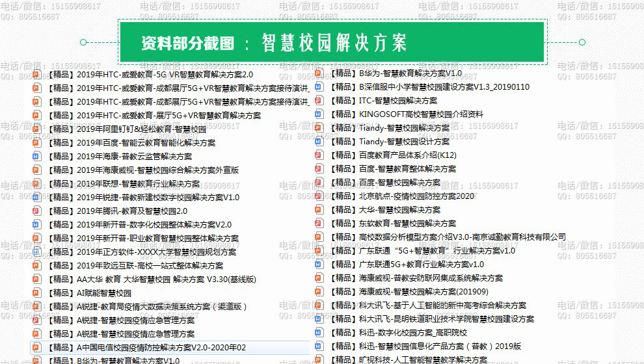Screen dimensions: 644x364
Task: Select file Tiandy-智慧校园解决方案
Action: [x=390, y=128]
